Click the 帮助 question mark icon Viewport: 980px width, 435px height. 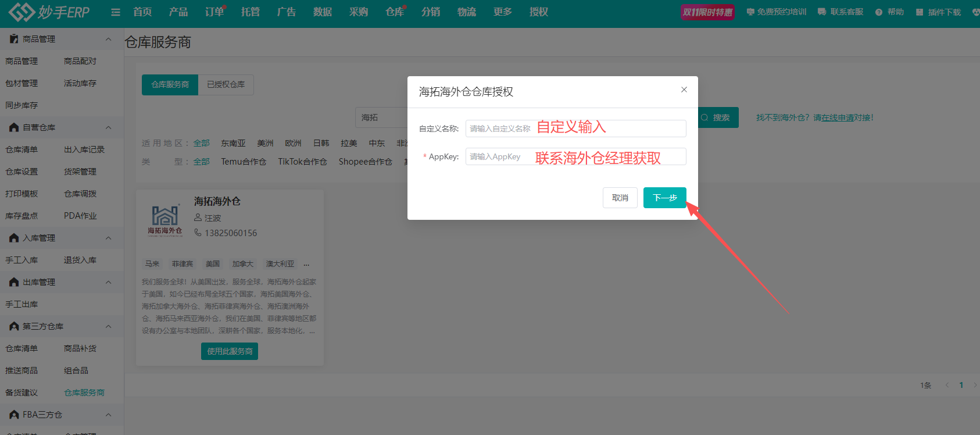[879, 12]
